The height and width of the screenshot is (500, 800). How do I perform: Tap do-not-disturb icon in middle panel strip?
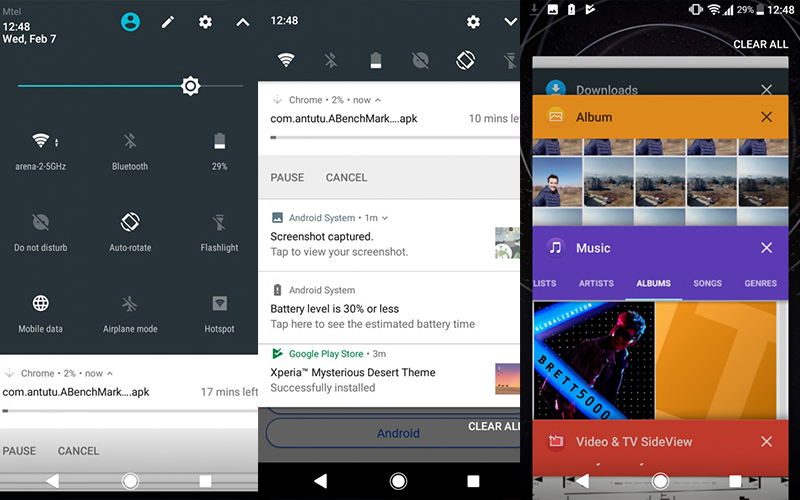tap(420, 60)
